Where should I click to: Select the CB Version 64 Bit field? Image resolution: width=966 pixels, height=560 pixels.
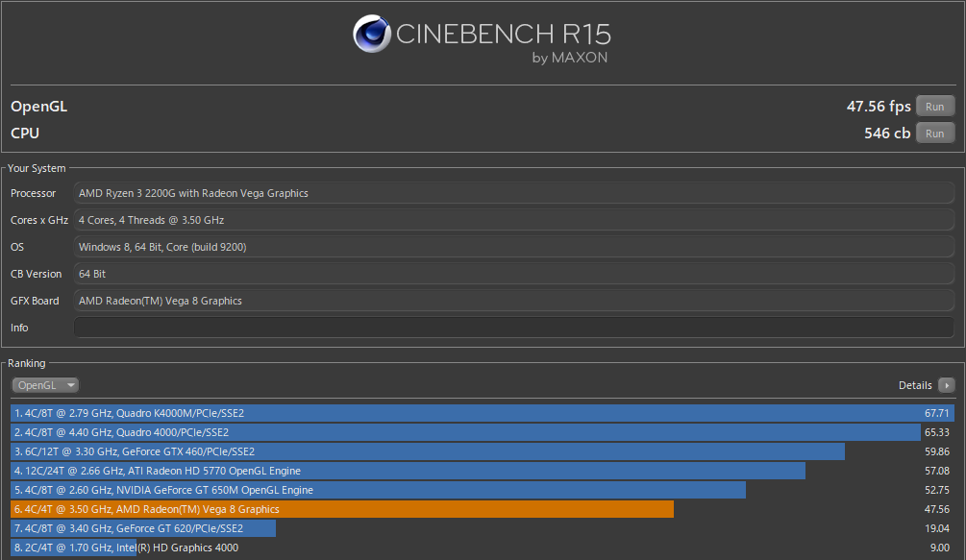514,274
